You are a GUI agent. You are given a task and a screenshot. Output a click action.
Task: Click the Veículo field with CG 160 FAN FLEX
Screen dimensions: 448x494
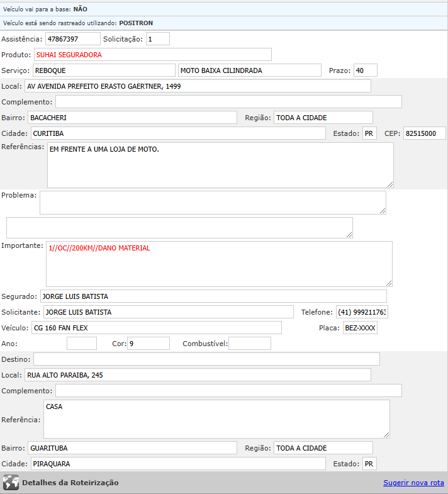click(x=156, y=328)
